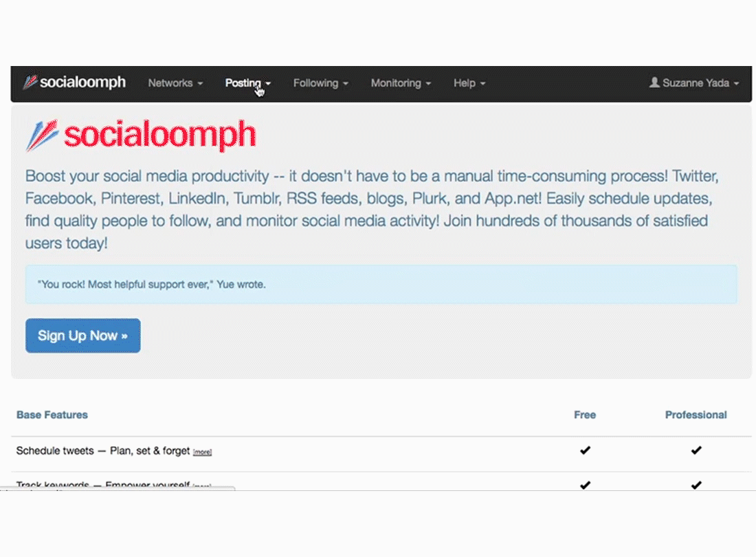Screen dimensions: 756x557
Task: Open the Monitoring dropdown menu
Action: point(401,83)
